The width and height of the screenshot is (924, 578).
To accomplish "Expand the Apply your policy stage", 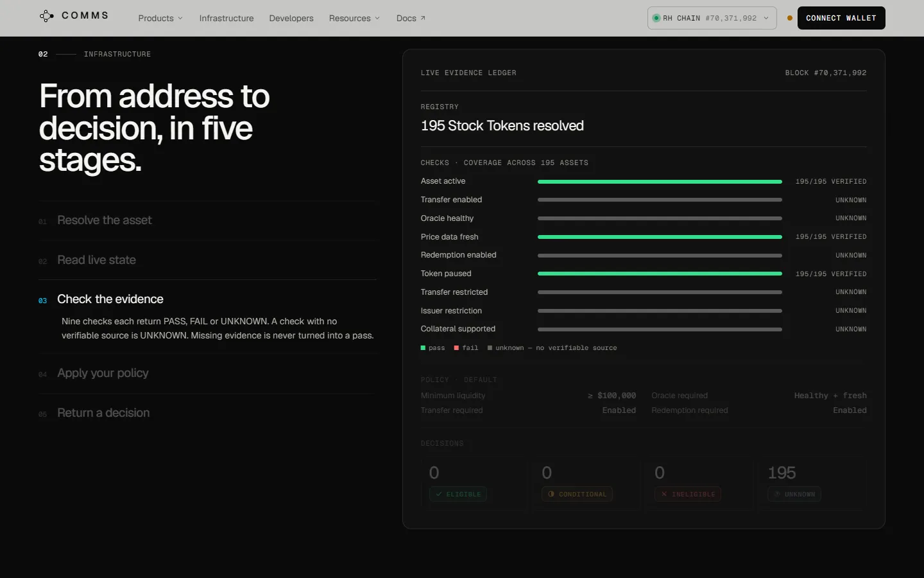I will click(207, 373).
